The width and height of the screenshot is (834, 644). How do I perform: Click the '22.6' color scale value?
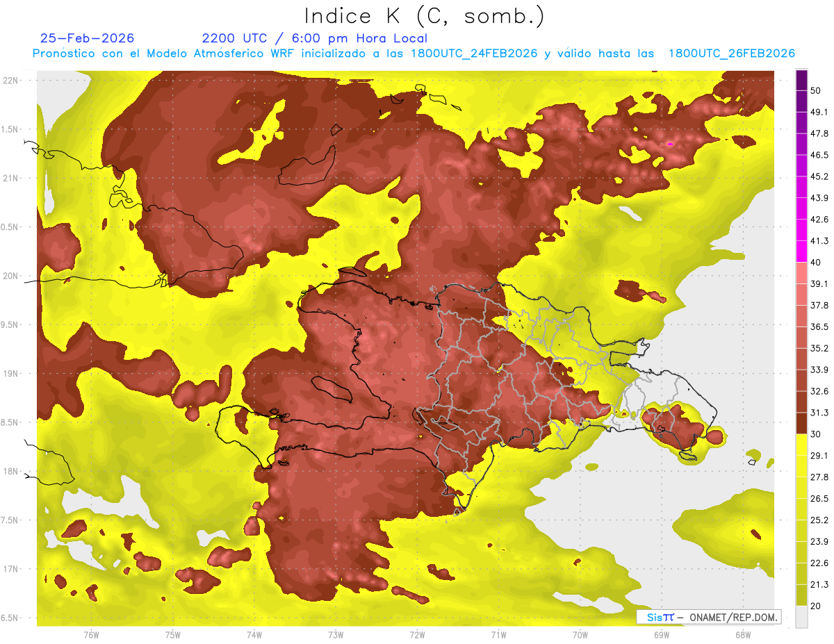point(819,563)
